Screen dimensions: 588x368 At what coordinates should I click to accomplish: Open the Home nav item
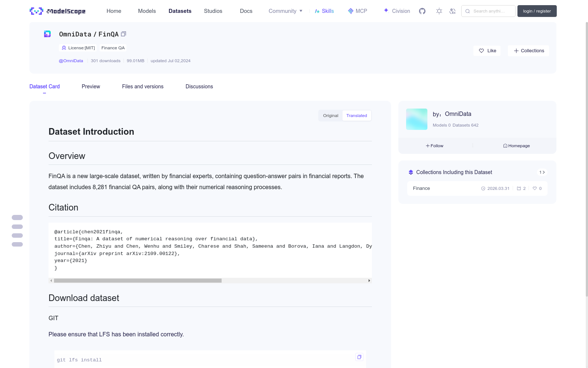point(114,11)
